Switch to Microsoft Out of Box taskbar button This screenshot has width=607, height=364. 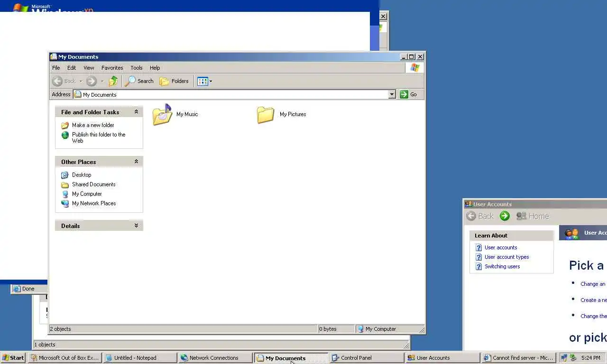(64, 358)
